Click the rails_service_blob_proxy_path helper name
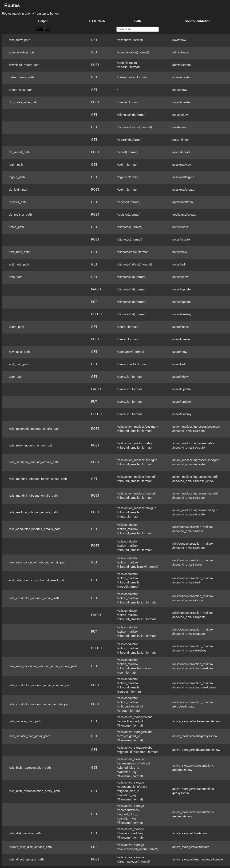Image resolution: width=230 pixels, height=868 pixels. click(x=30, y=736)
